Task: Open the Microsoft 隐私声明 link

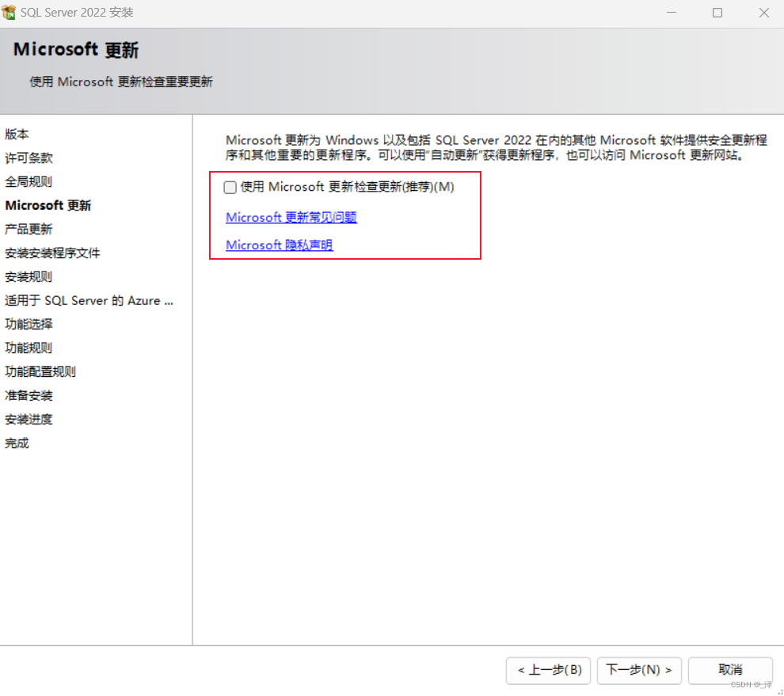Action: pos(279,245)
